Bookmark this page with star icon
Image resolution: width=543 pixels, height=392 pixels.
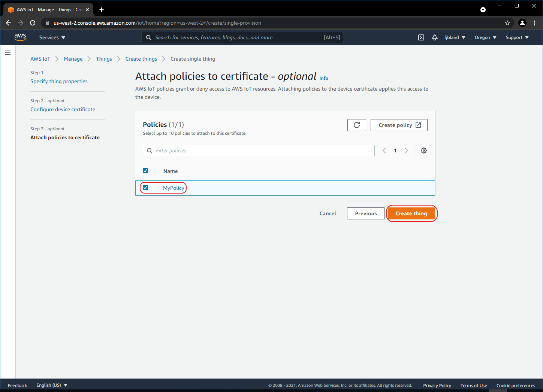tap(507, 23)
